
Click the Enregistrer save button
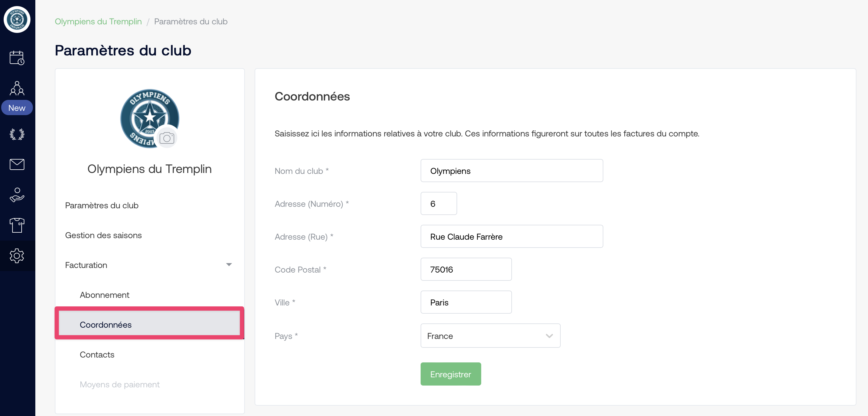(450, 374)
